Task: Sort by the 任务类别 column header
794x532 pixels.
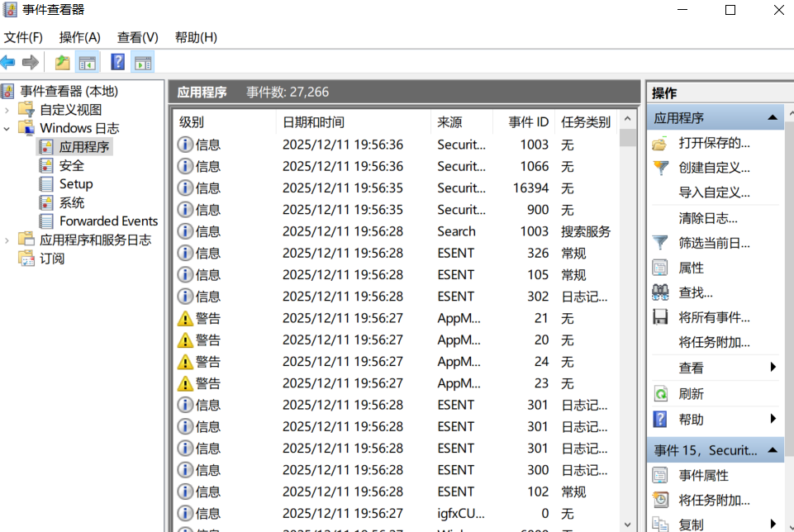Action: (x=585, y=122)
